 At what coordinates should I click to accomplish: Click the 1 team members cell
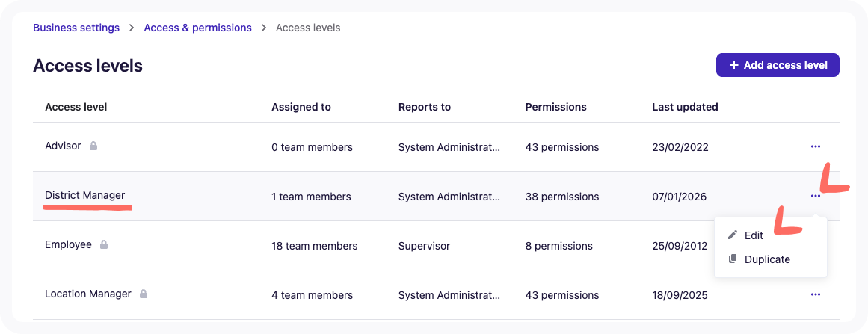311,197
